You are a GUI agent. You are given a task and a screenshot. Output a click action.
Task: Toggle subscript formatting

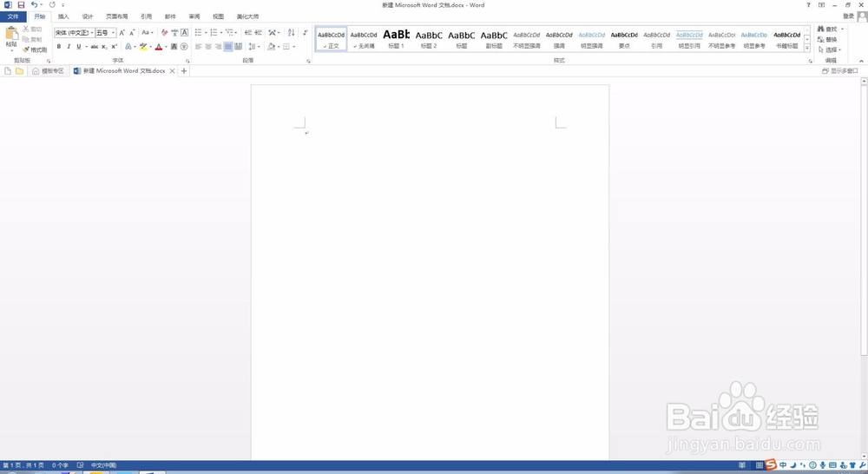tap(104, 47)
